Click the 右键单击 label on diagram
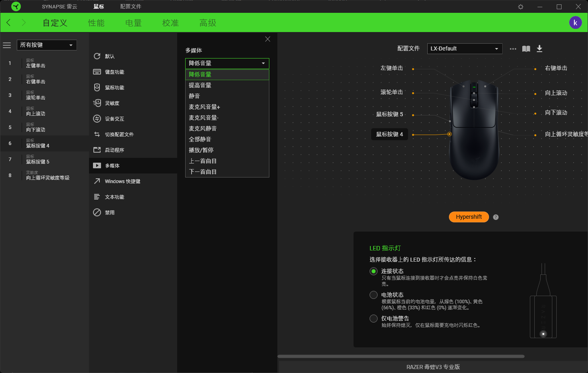Viewport: 588px width, 373px height. coord(556,68)
